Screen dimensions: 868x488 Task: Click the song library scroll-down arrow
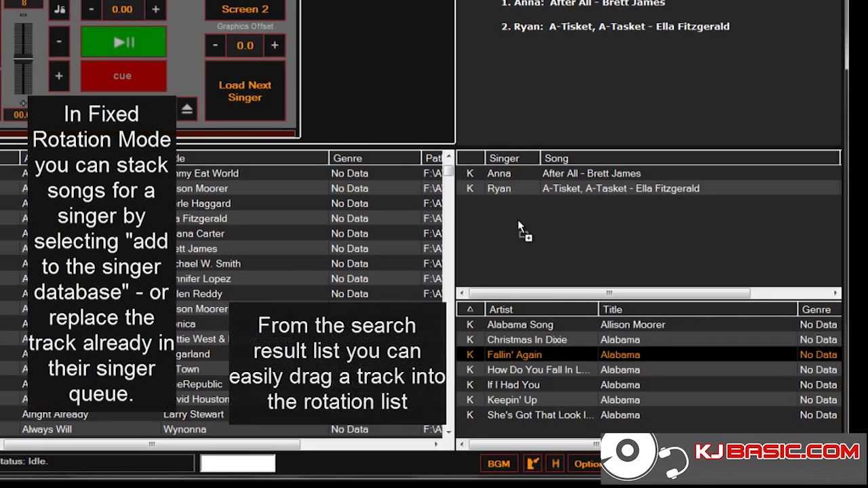[x=448, y=430]
